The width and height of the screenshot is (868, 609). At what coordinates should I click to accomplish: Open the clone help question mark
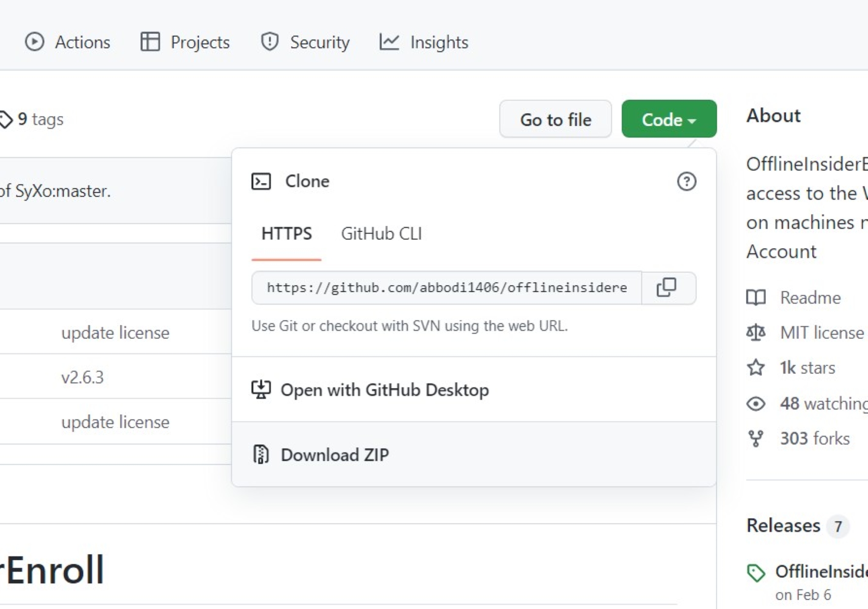(687, 181)
